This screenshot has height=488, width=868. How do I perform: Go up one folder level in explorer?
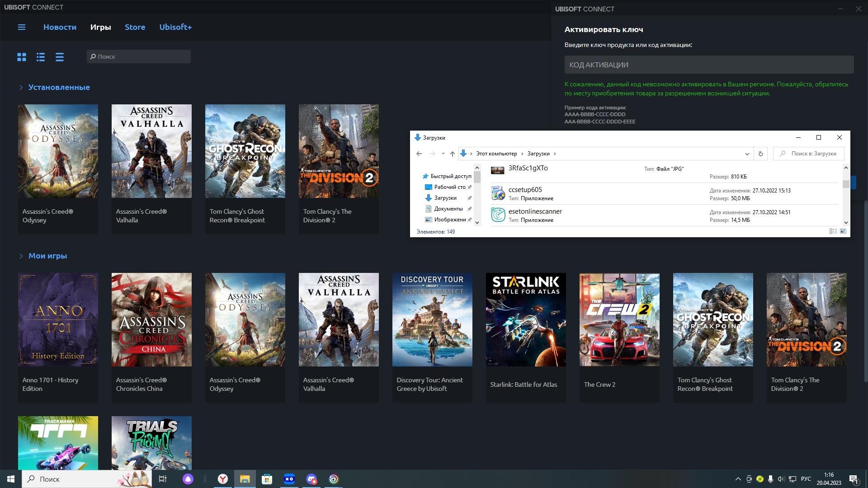[x=452, y=154]
